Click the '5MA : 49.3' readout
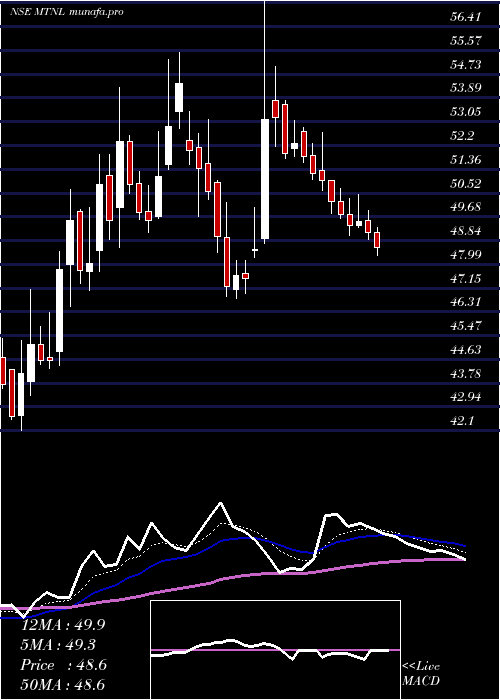 (60, 645)
